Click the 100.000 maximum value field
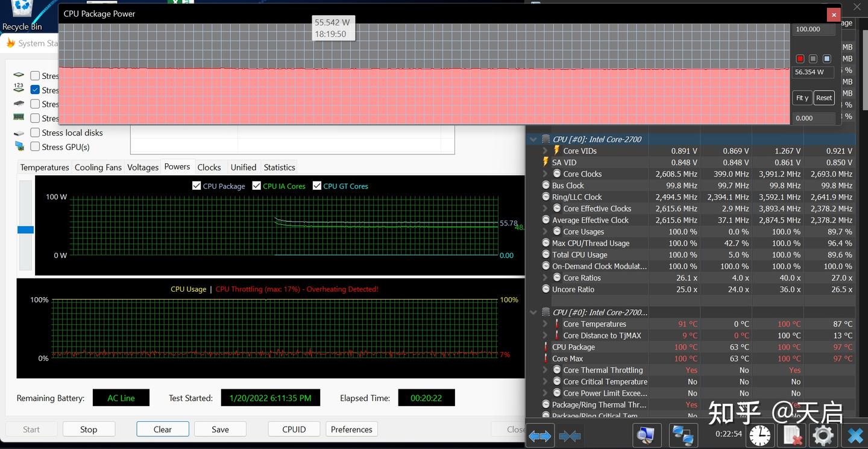 pos(813,29)
